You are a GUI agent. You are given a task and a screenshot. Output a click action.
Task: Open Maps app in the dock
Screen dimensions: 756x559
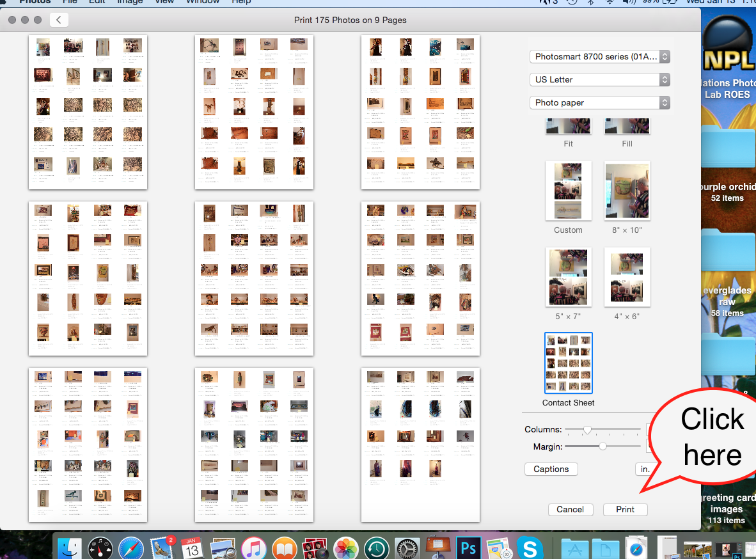(x=499, y=548)
